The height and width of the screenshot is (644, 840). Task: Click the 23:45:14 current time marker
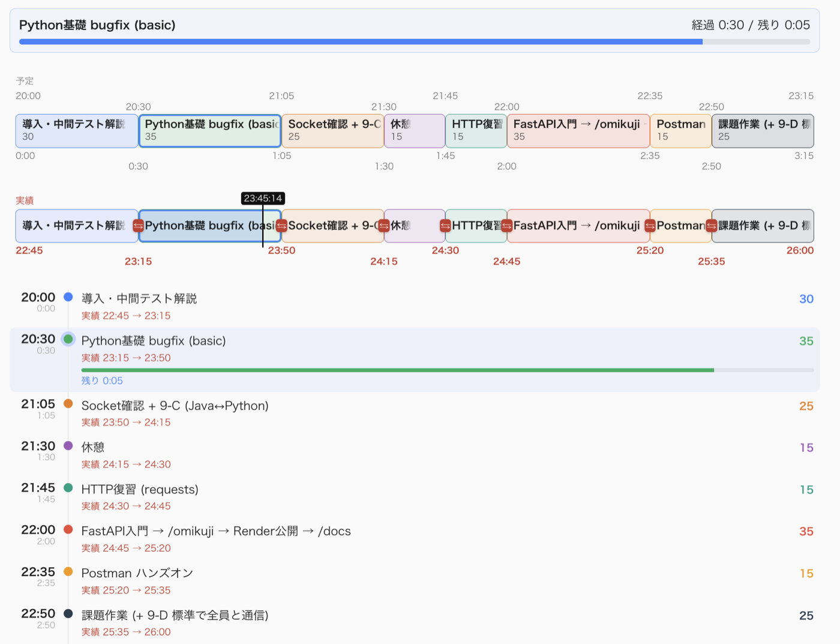tap(263, 198)
